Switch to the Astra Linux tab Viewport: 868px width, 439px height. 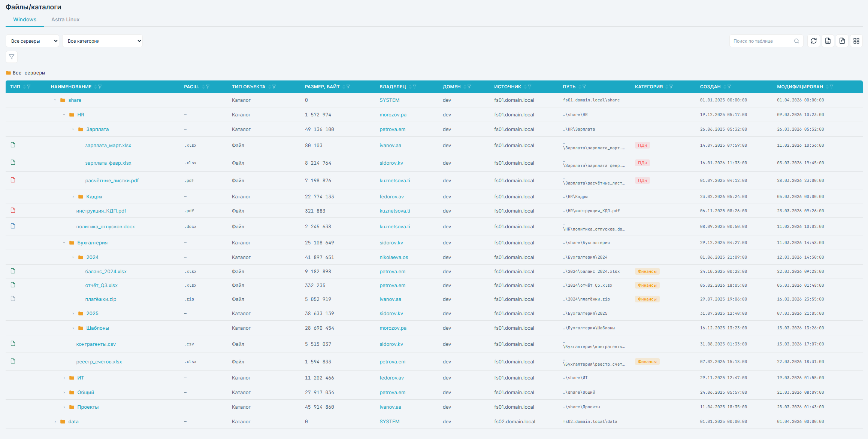point(65,19)
